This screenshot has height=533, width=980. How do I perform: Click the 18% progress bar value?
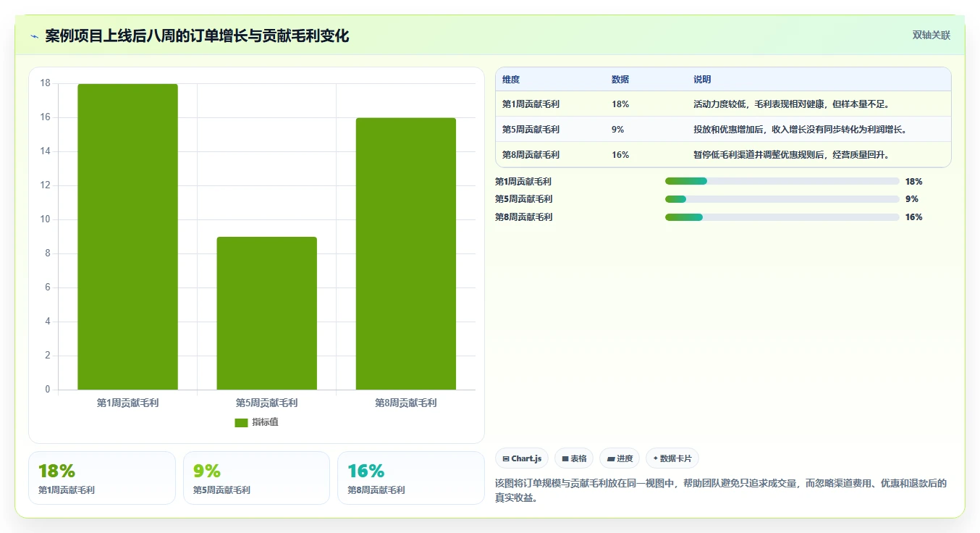tap(913, 182)
